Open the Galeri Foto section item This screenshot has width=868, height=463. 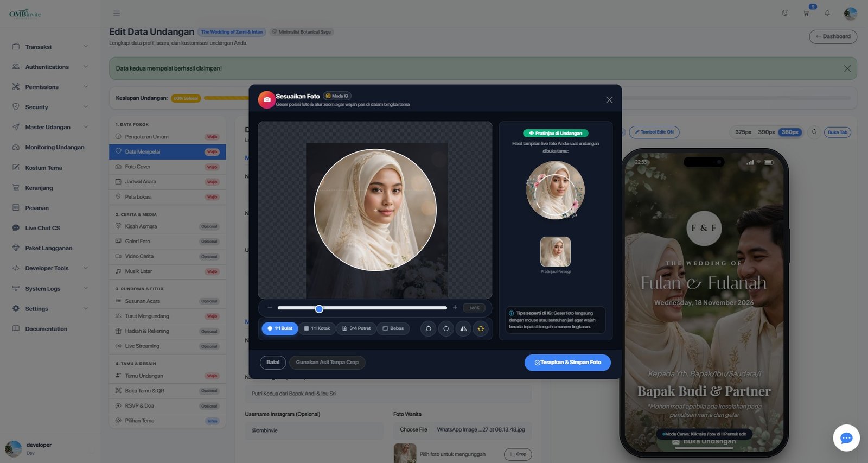click(167, 241)
